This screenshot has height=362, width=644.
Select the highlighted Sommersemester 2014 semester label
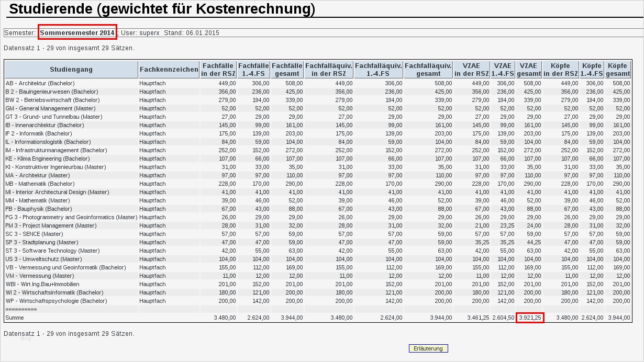pos(77,32)
